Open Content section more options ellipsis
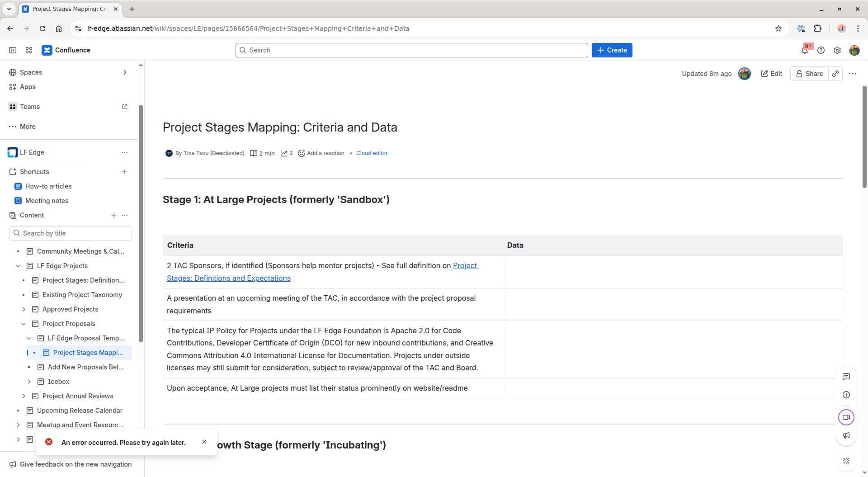868x477 pixels. click(x=125, y=215)
